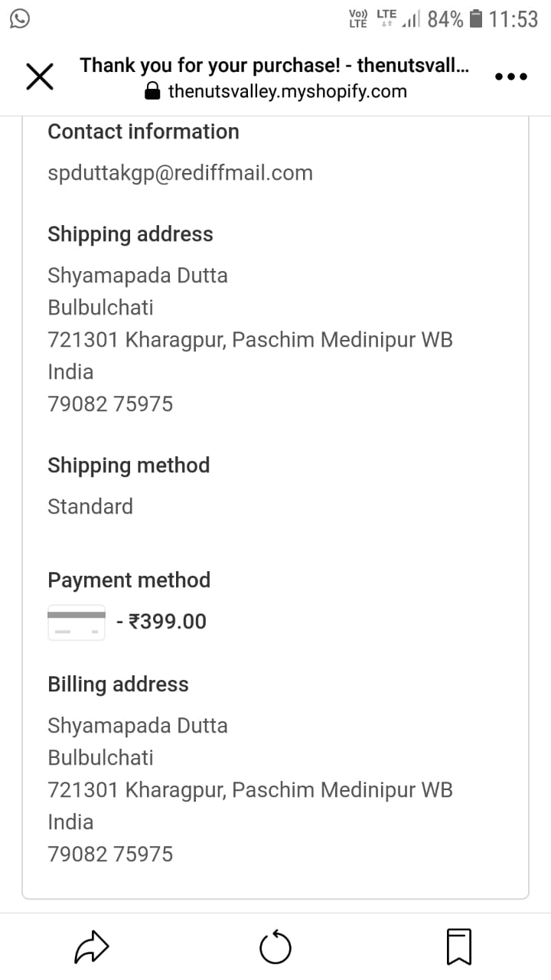Tap the spduttakgp@rediffmail.com email address
551x980 pixels.
tap(180, 173)
